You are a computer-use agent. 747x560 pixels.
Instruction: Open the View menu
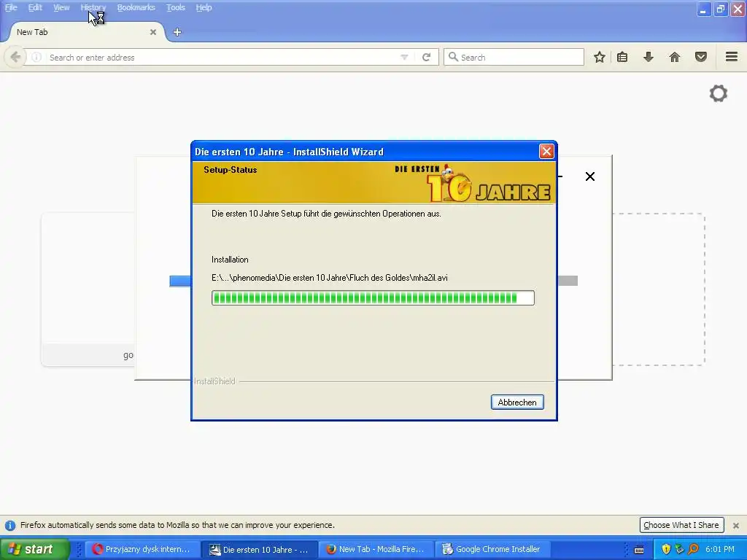coord(61,7)
